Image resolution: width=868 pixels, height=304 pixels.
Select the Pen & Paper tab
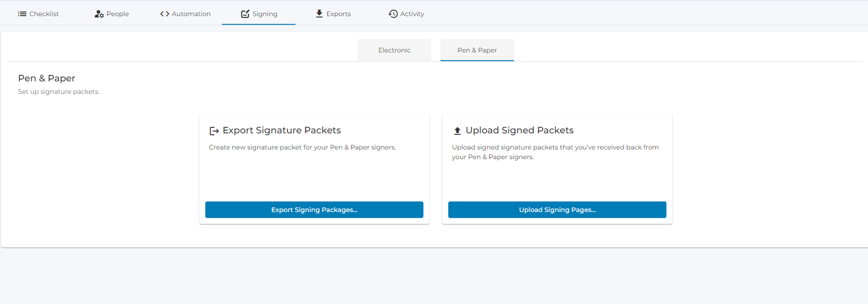pyautogui.click(x=476, y=50)
